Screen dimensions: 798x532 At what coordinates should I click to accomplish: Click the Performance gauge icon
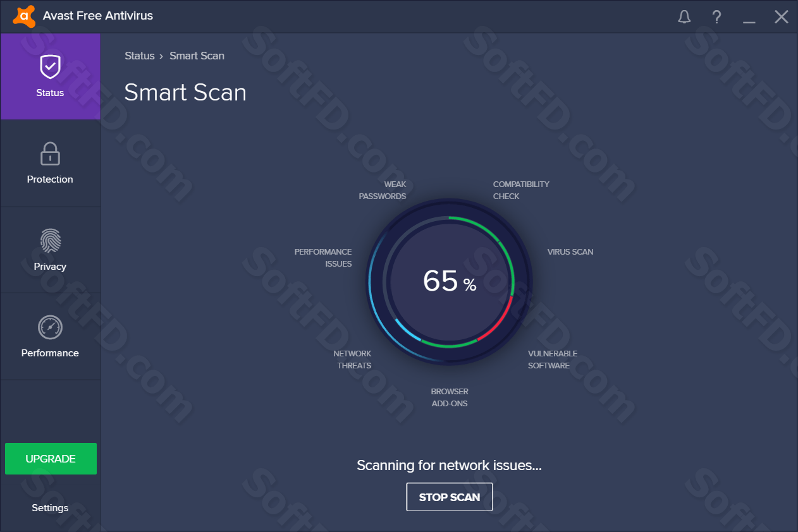click(50, 327)
